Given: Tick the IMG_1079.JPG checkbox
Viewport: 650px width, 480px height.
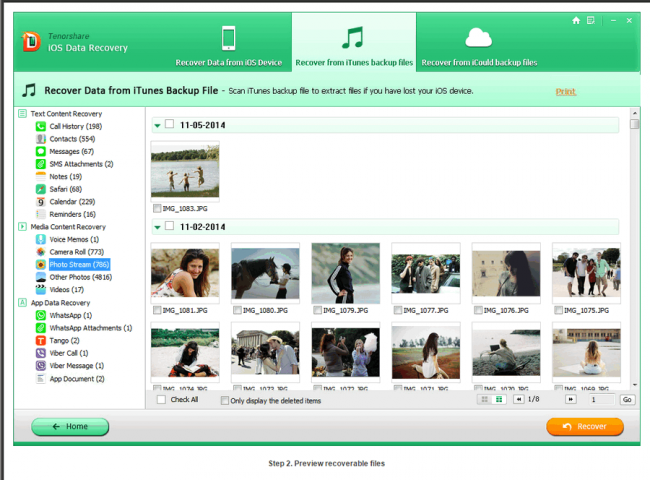Looking at the screenshot, I should click(x=318, y=310).
